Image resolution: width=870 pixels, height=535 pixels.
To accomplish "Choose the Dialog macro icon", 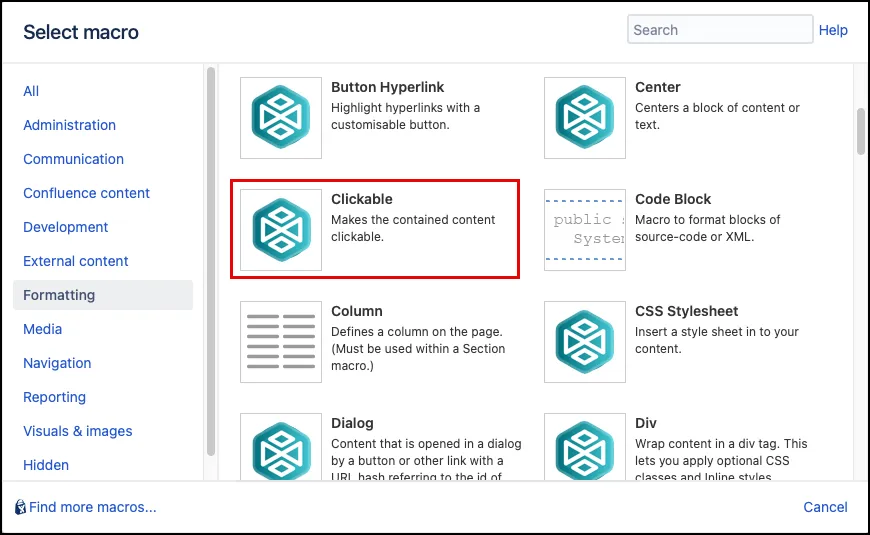I will (x=281, y=447).
